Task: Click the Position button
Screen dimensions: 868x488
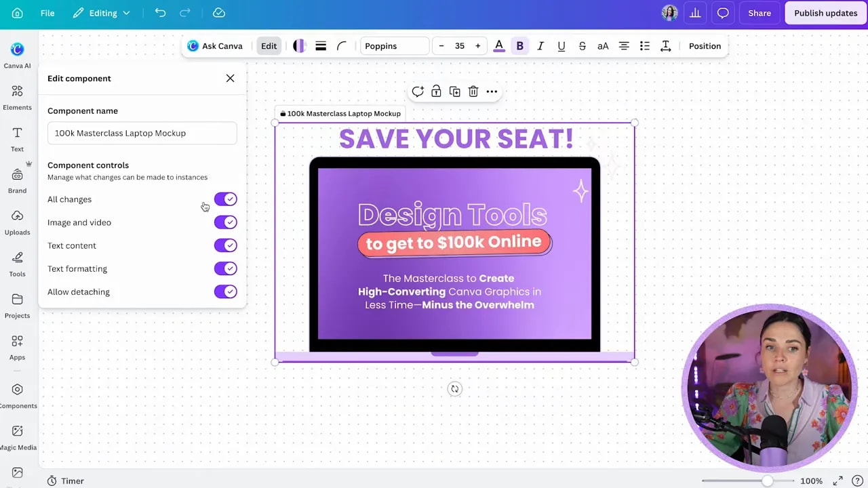Action: point(705,46)
